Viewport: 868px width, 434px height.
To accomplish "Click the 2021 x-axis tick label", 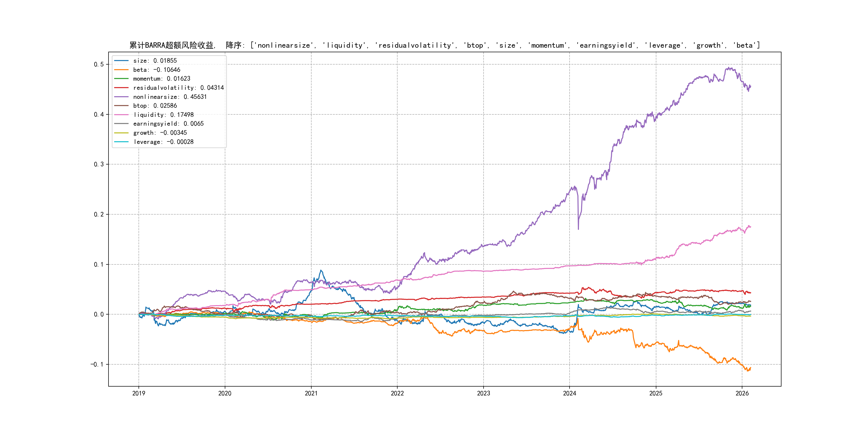I will (x=311, y=393).
